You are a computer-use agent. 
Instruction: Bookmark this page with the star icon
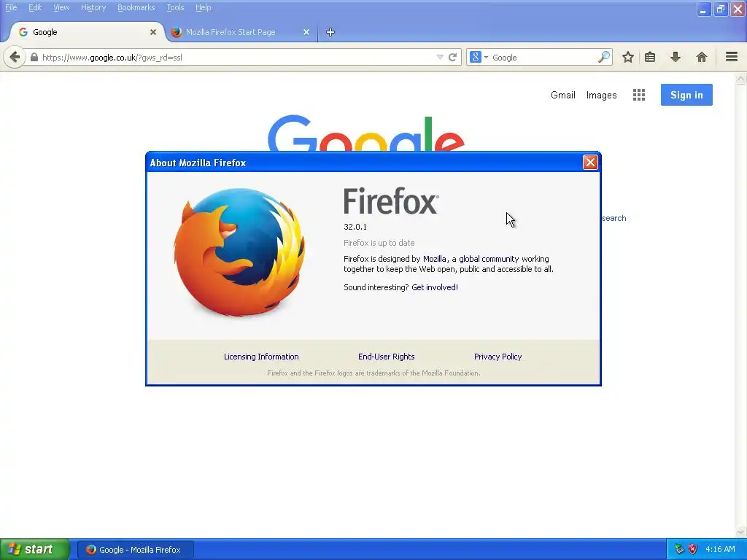point(628,57)
